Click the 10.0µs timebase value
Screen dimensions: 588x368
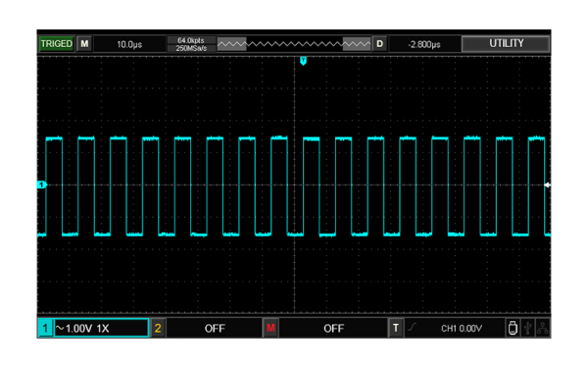click(129, 44)
